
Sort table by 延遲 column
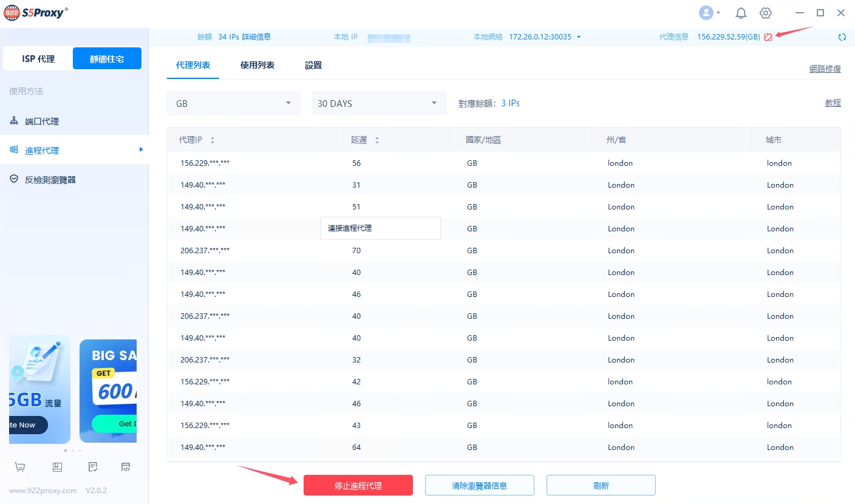pos(376,140)
